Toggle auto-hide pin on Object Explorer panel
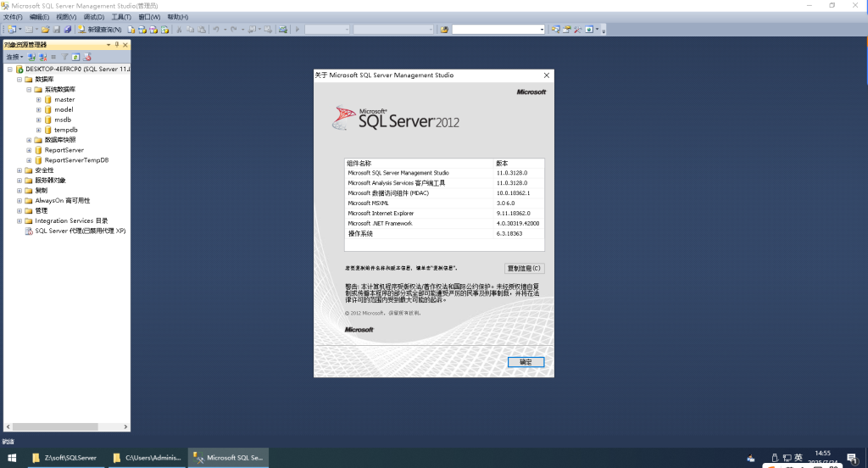This screenshot has width=868, height=468. tap(117, 44)
